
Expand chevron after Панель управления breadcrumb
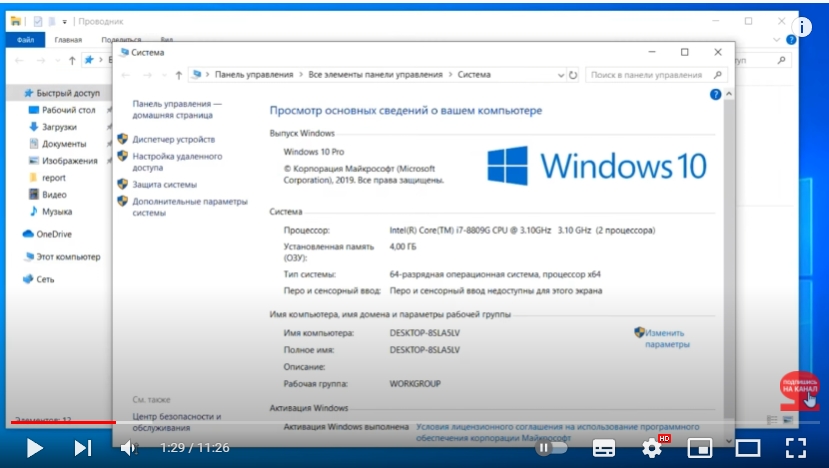point(301,75)
